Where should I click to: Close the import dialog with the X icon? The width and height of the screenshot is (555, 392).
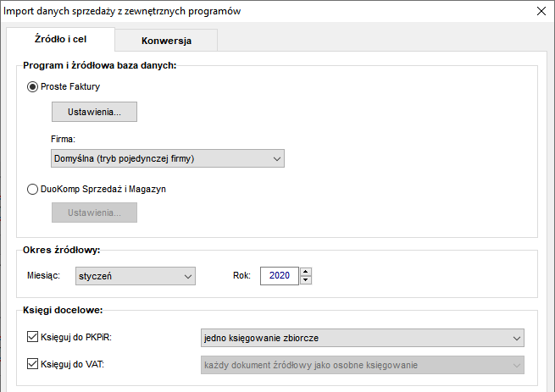(541, 11)
